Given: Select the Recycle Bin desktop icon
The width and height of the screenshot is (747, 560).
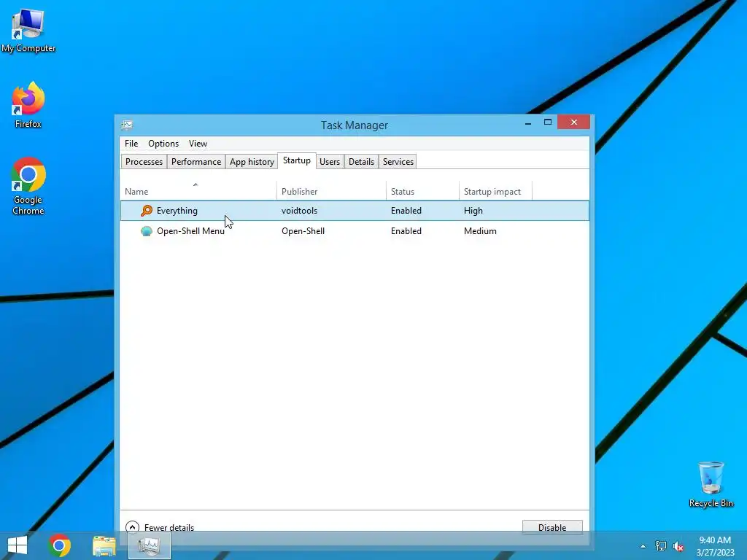Looking at the screenshot, I should tap(711, 484).
